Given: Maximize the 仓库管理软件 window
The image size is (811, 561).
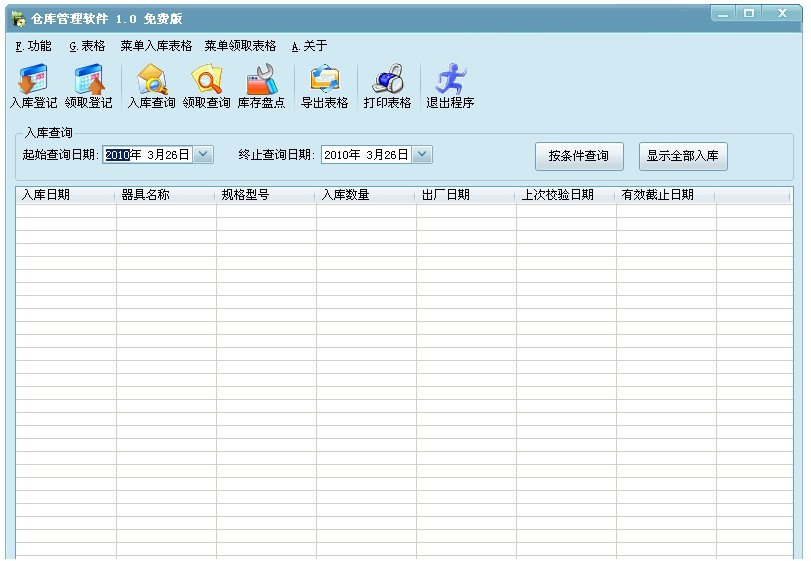Looking at the screenshot, I should (748, 13).
